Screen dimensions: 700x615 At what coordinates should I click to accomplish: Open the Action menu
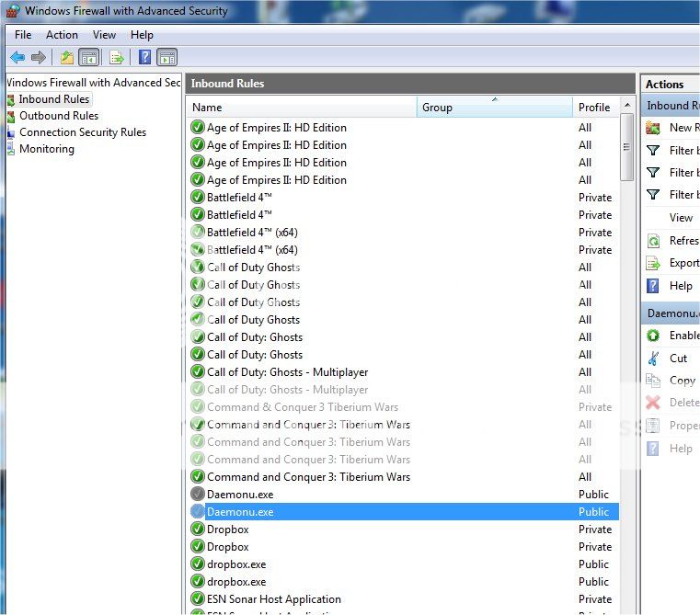pos(62,35)
